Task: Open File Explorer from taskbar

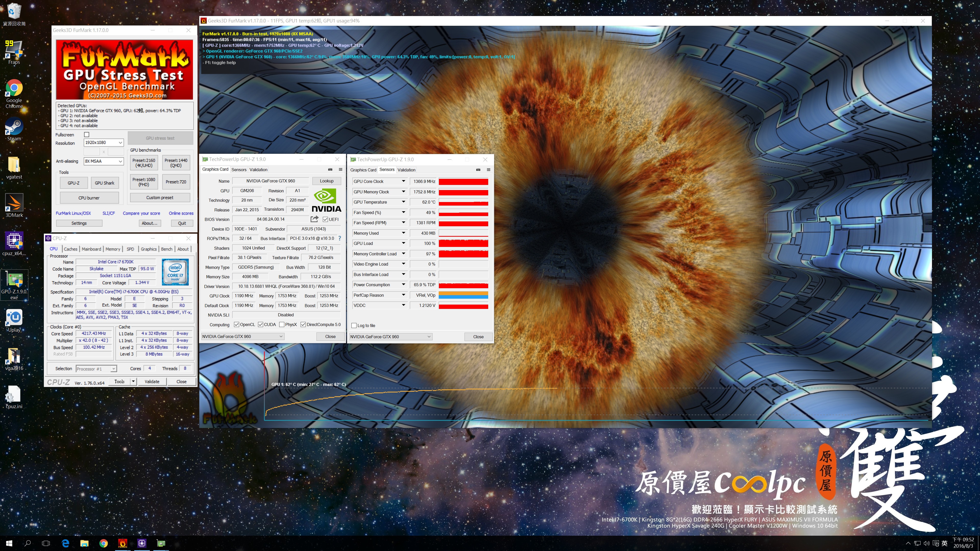Action: 84,543
